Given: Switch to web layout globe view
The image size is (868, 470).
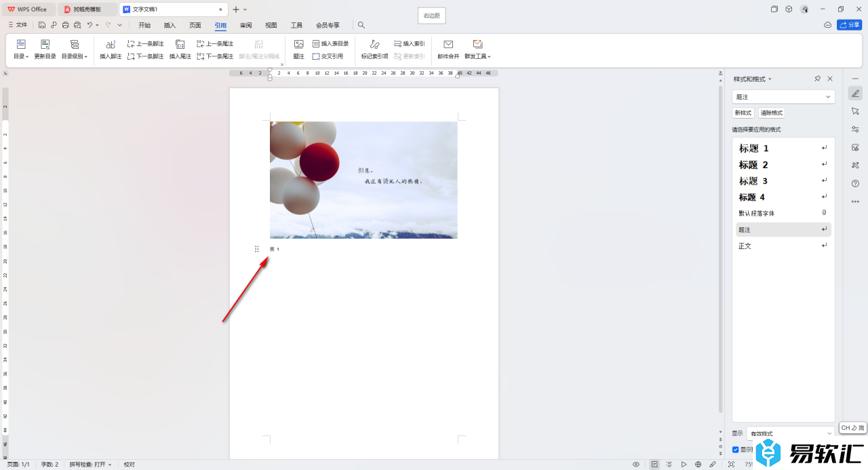Looking at the screenshot, I should tap(698, 465).
